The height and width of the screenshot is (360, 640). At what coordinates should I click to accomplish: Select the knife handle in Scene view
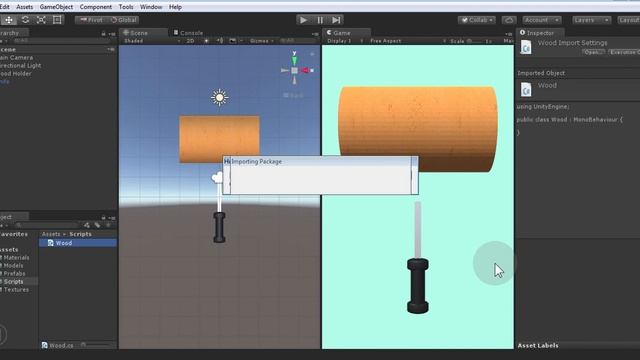click(219, 228)
